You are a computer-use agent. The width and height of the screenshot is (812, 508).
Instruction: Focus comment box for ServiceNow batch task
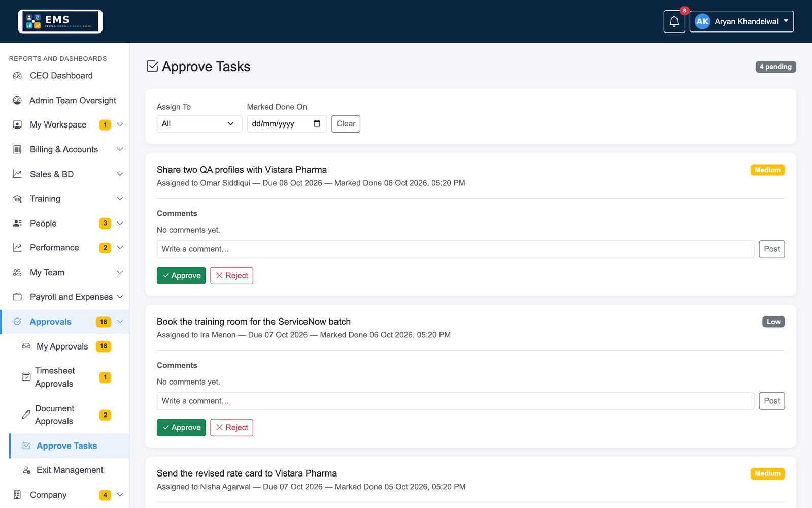(x=455, y=401)
